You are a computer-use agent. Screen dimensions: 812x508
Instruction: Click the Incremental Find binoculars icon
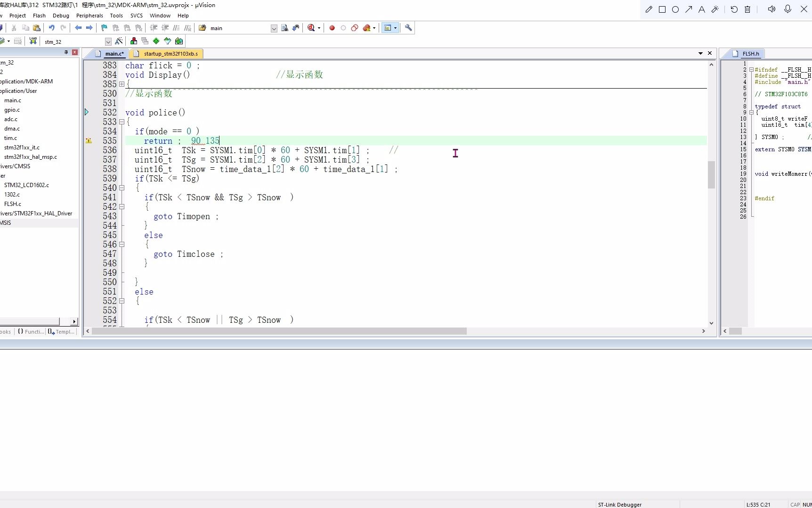(296, 28)
